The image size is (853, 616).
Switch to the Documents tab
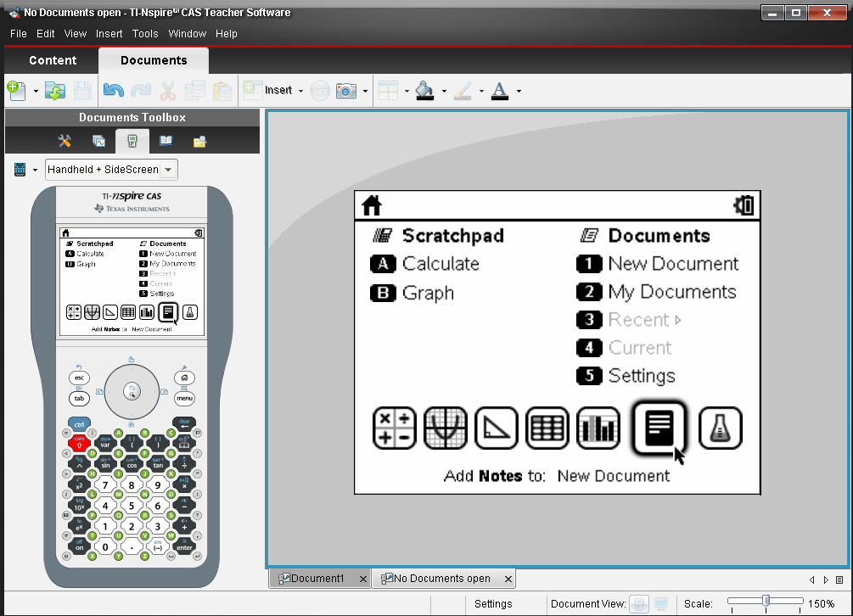[x=154, y=60]
